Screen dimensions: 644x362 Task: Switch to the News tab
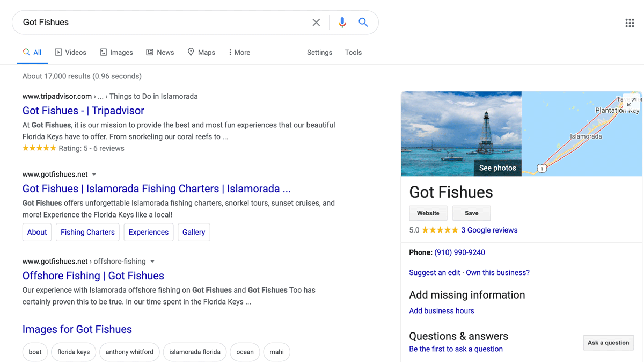tap(160, 53)
